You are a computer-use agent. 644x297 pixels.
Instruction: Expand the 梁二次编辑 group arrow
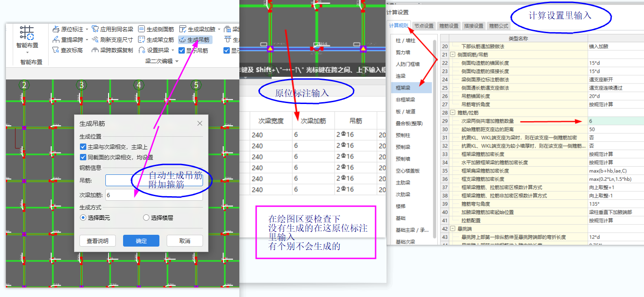(177, 61)
